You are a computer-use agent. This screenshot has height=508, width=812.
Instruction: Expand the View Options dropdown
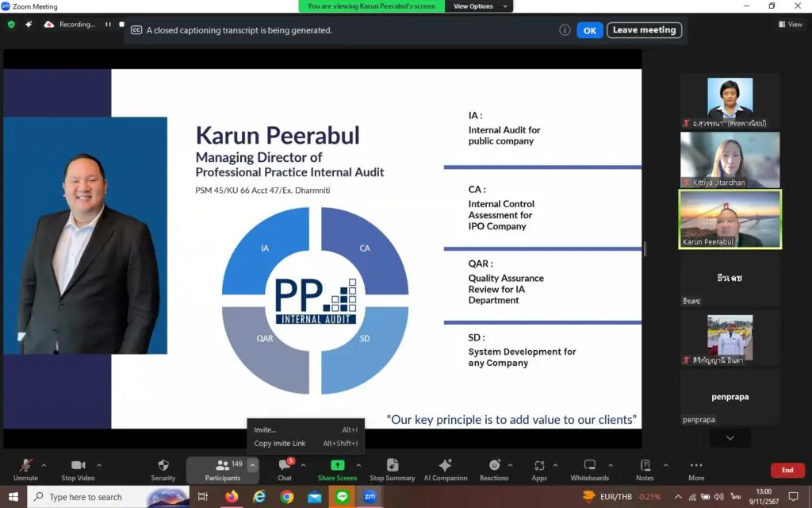(x=479, y=6)
